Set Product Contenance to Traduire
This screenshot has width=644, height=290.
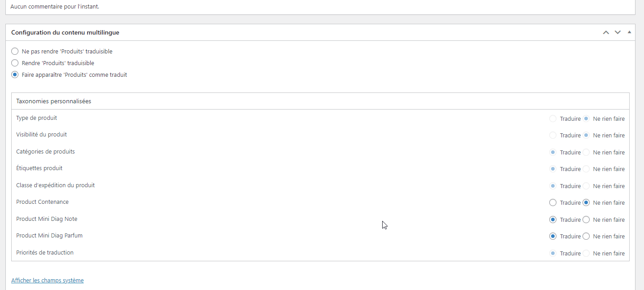[x=553, y=203]
